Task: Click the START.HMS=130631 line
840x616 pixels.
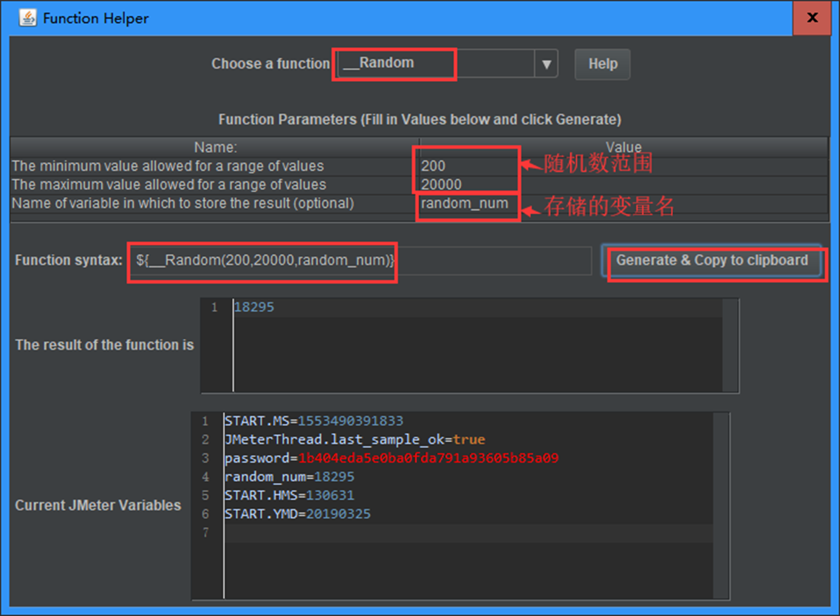Action: (x=289, y=495)
